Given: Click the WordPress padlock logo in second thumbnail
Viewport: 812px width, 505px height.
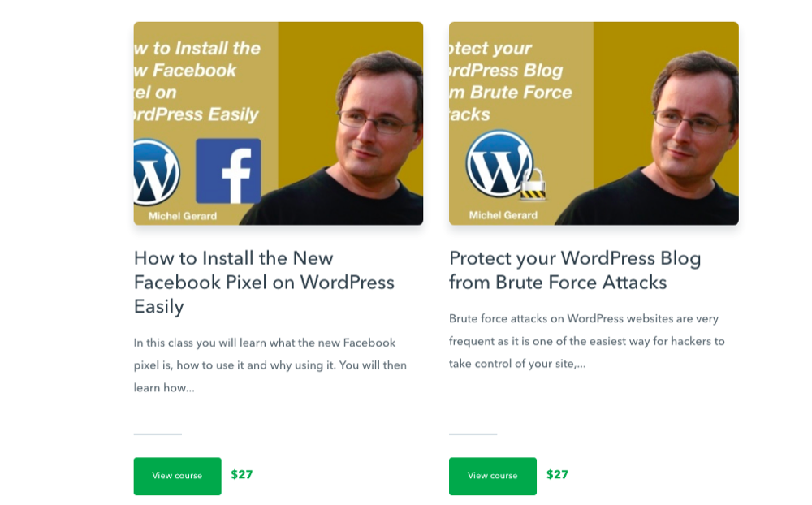Looking at the screenshot, I should click(x=505, y=165).
